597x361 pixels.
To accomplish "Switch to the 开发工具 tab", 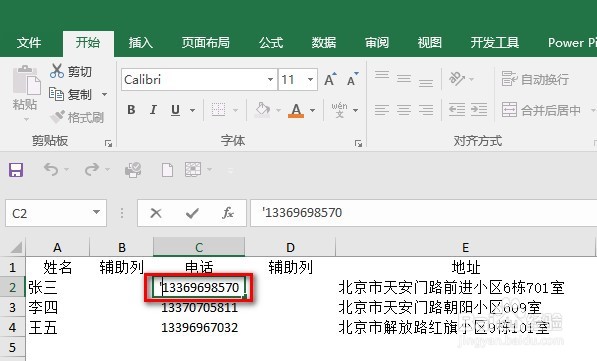I will [495, 43].
